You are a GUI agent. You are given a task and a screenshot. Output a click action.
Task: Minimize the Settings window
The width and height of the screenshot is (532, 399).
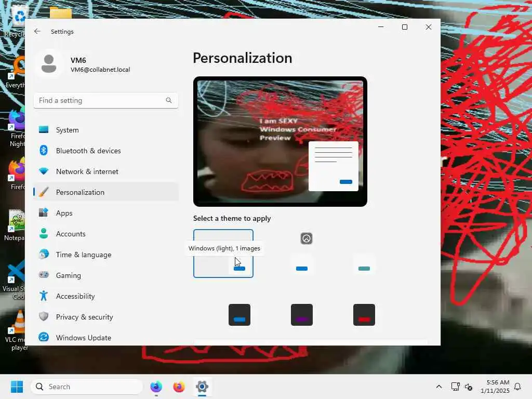(x=381, y=27)
